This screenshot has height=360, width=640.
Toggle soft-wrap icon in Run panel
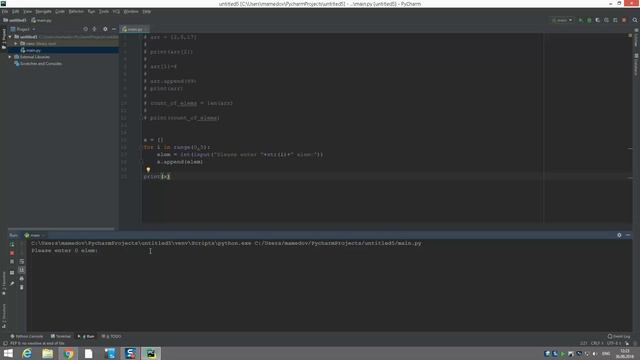[x=22, y=262]
